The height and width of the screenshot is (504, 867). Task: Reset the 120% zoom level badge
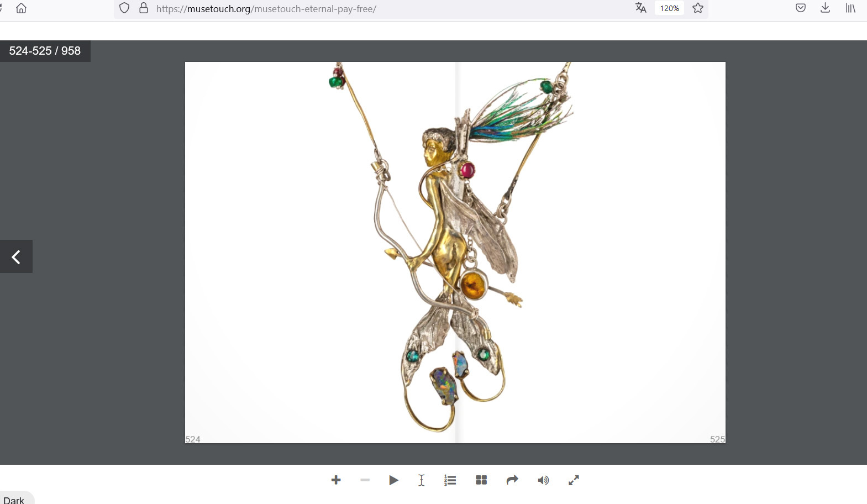coord(669,8)
